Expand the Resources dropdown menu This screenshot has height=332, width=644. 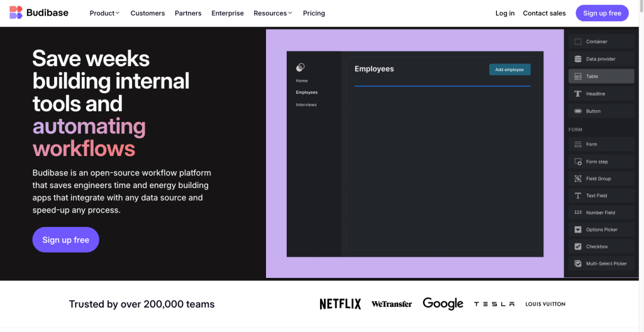(x=273, y=13)
